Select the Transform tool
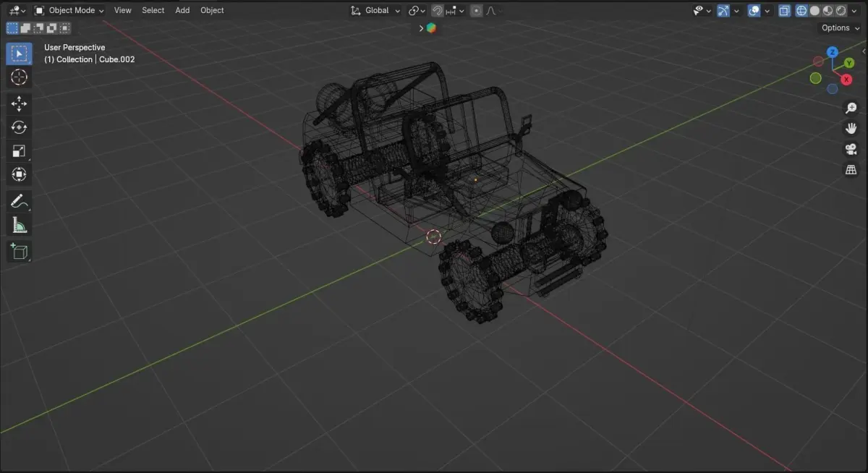The width and height of the screenshot is (868, 473). pyautogui.click(x=19, y=174)
